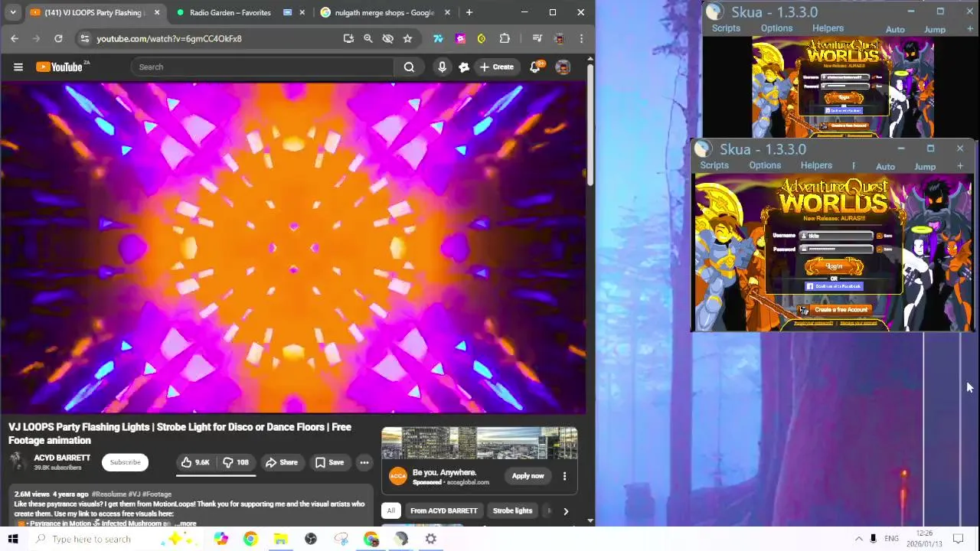Click Jump in the back Skua window

pyautogui.click(x=935, y=30)
